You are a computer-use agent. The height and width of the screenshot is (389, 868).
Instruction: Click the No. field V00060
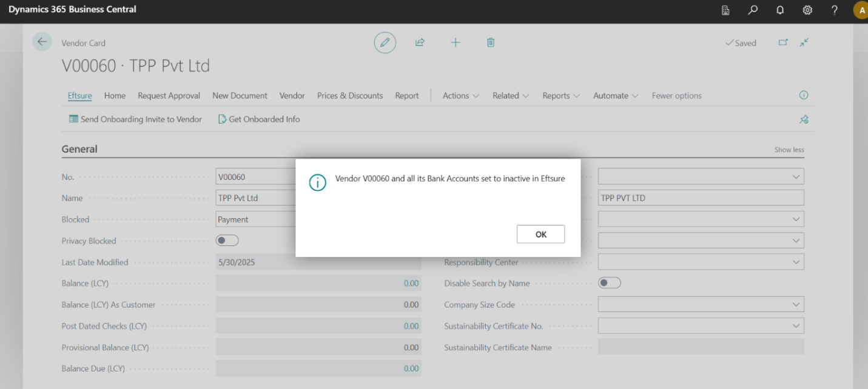tap(255, 177)
